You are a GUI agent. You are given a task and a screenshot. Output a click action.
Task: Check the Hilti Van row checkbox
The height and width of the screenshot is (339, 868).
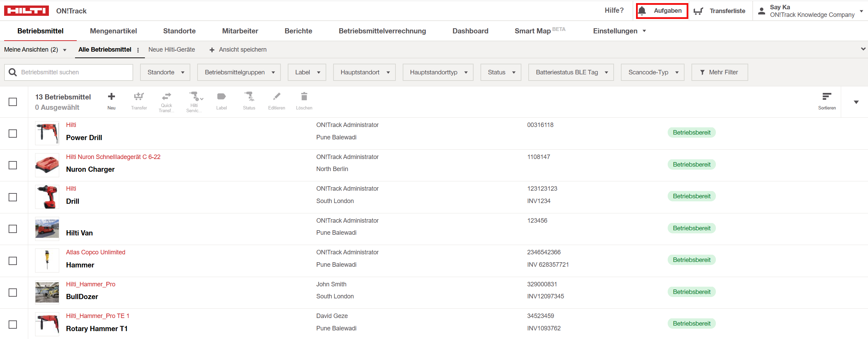click(x=13, y=229)
